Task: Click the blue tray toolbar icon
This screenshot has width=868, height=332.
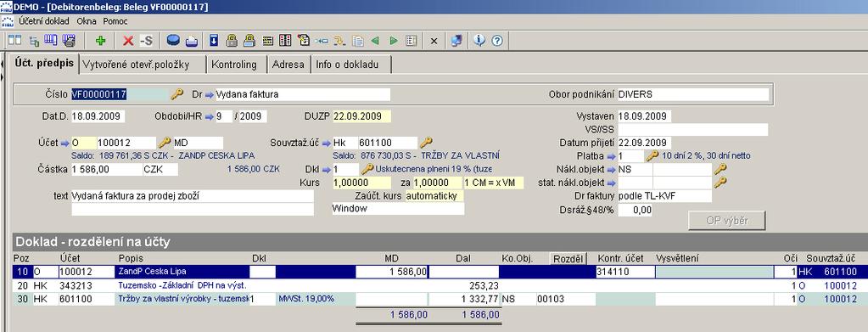Action: pyautogui.click(x=191, y=41)
